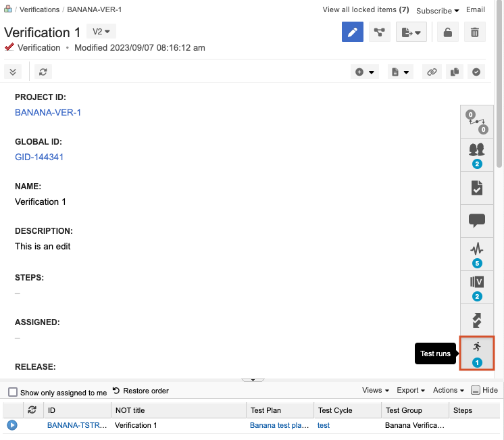Check 'Show only assigned to me'
Screen dimensions: 504x440
point(13,392)
